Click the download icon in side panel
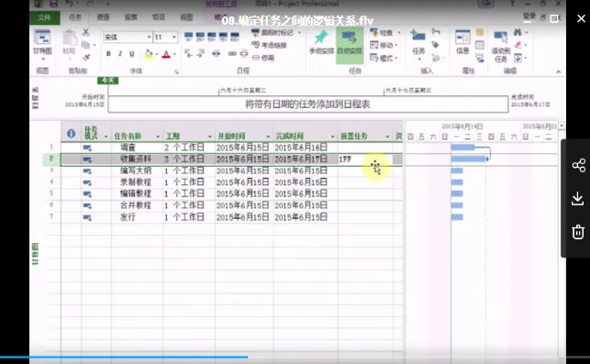 (x=577, y=198)
